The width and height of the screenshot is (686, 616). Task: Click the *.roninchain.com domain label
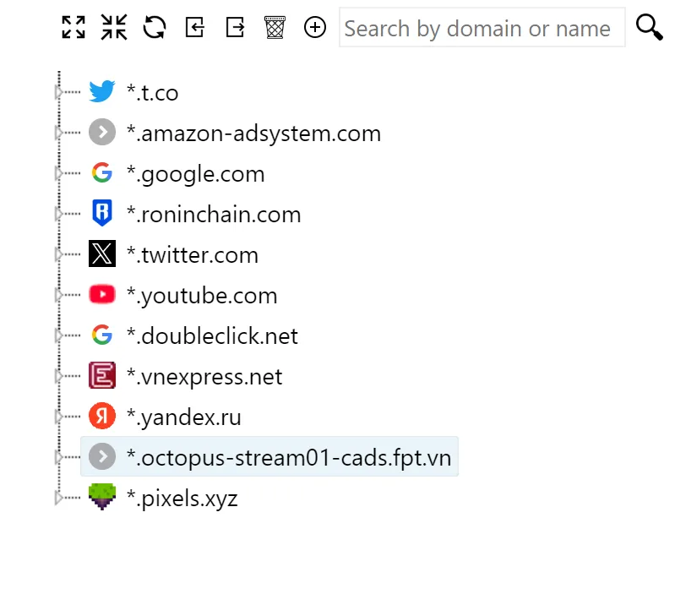coord(213,215)
